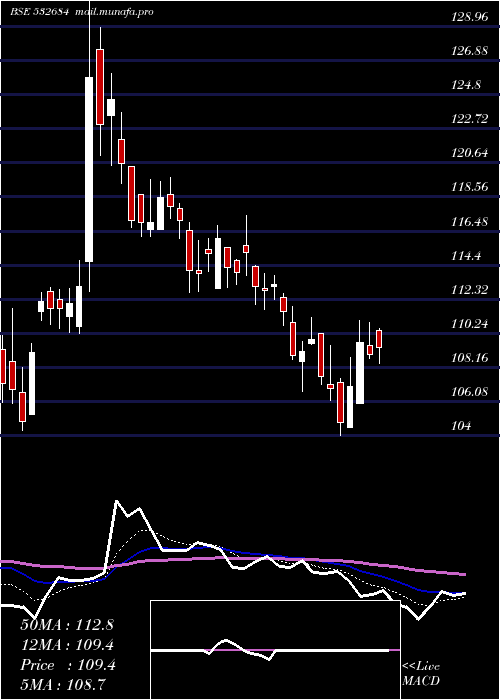Screen dimensions: 500x700
Task: Click the 126.88 price axis label
Action: [x=470, y=51]
